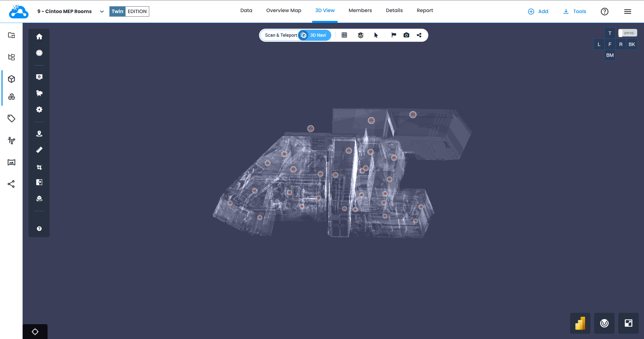Open the layers stack icon in toolbar
Image resolution: width=644 pixels, height=339 pixels.
coord(360,35)
